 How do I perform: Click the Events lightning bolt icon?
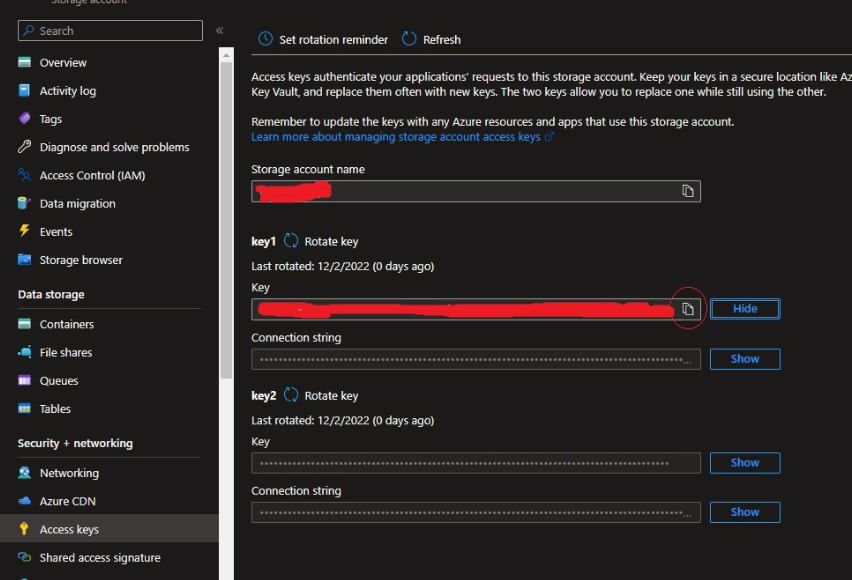[x=24, y=231]
